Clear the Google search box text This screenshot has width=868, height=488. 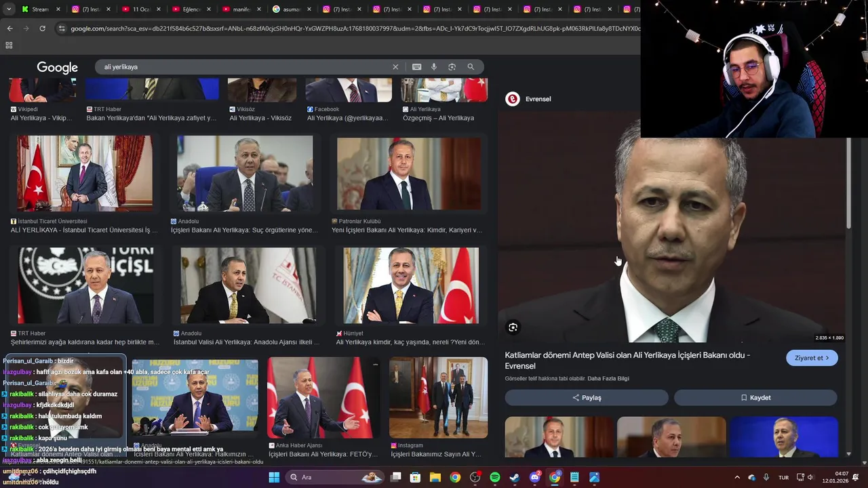pyautogui.click(x=395, y=67)
